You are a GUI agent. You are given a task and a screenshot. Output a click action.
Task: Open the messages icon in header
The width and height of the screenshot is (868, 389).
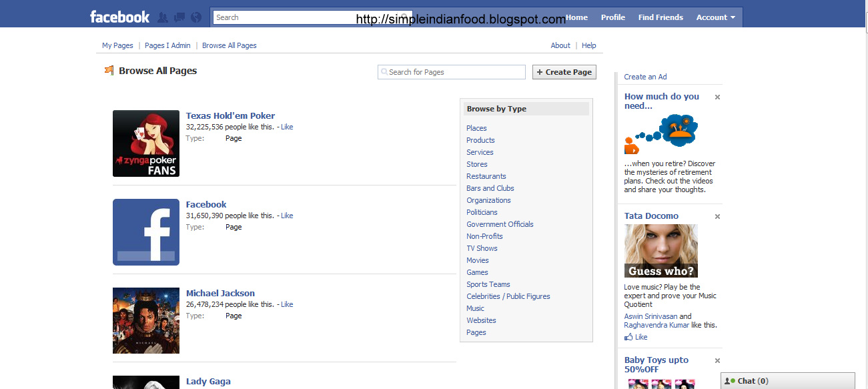tap(179, 17)
